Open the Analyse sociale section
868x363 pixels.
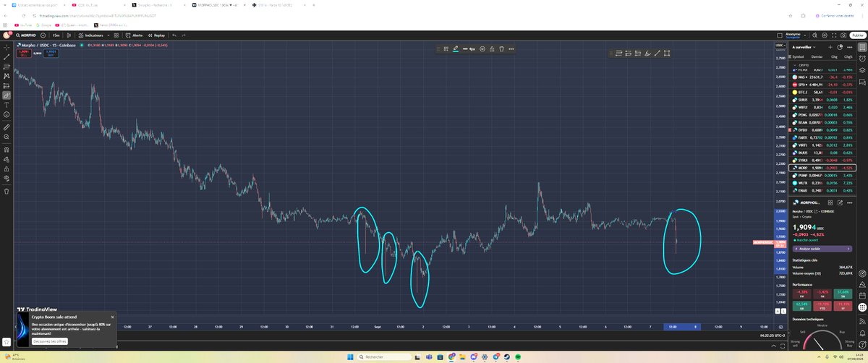tap(823, 248)
